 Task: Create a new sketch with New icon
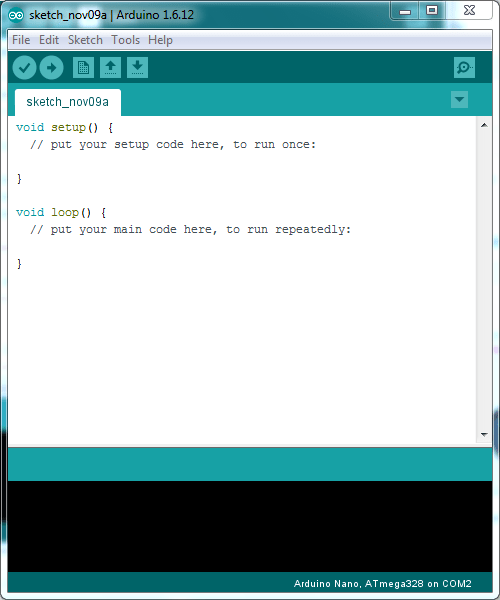[x=83, y=68]
